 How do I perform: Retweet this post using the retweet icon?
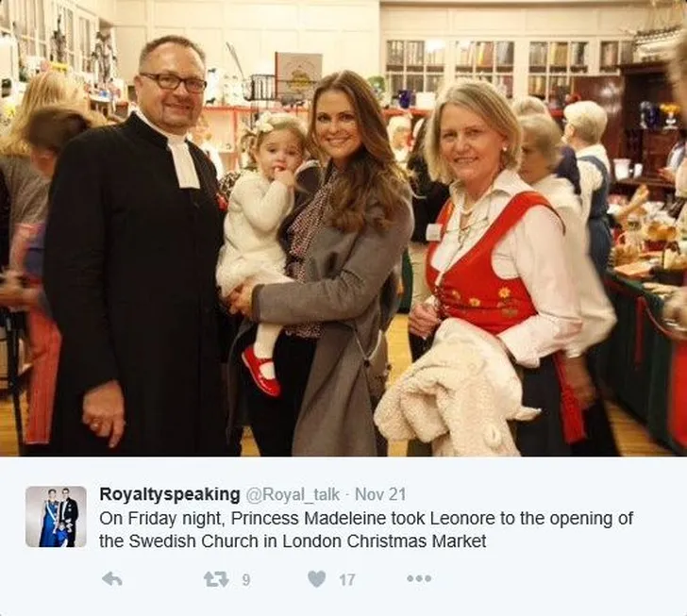(216, 579)
